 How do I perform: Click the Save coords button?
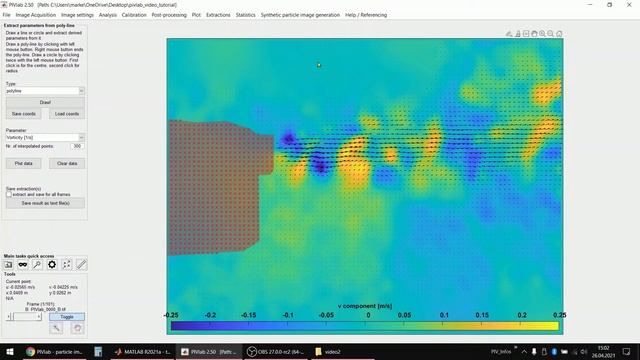(x=24, y=114)
